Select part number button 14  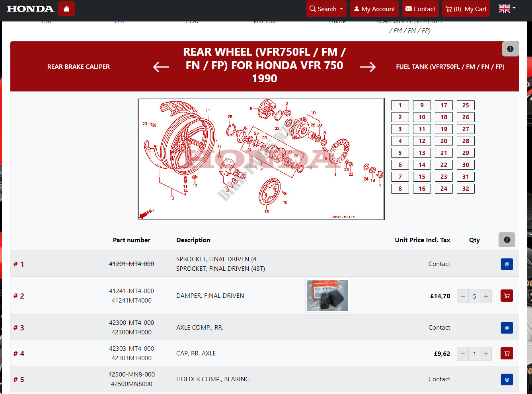pos(422,165)
